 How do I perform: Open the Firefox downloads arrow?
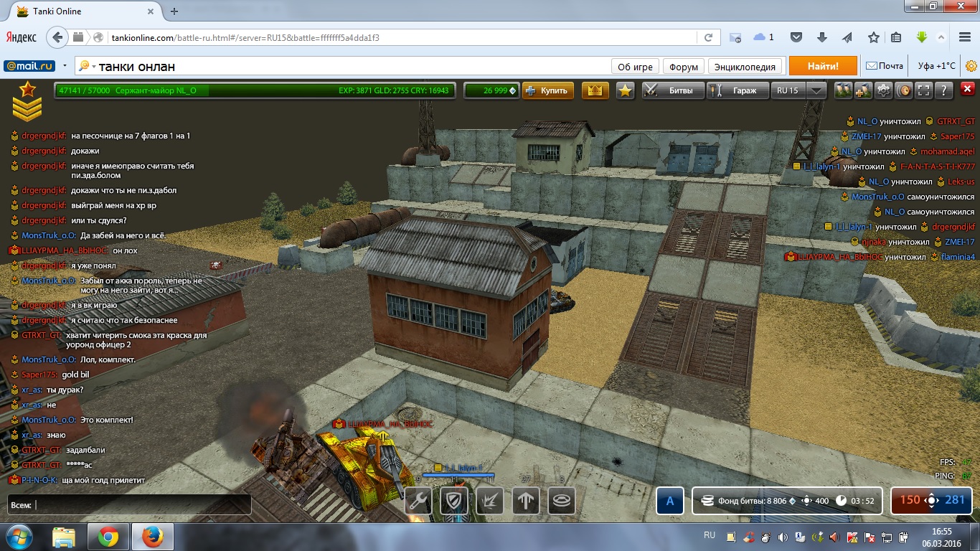click(822, 37)
